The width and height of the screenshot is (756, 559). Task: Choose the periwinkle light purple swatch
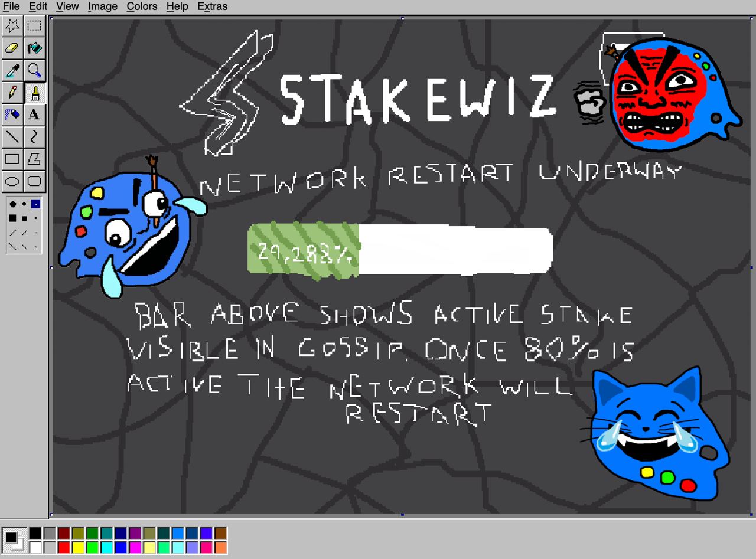click(x=191, y=548)
